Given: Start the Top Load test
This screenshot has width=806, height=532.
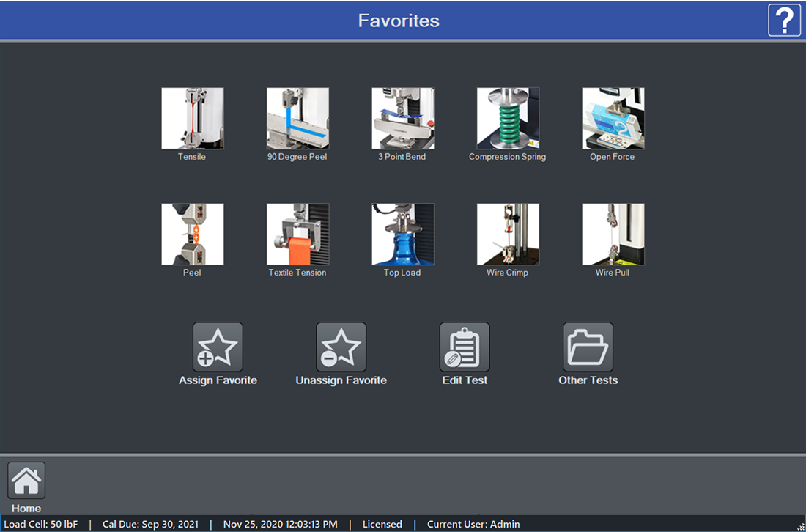Looking at the screenshot, I should coord(402,234).
